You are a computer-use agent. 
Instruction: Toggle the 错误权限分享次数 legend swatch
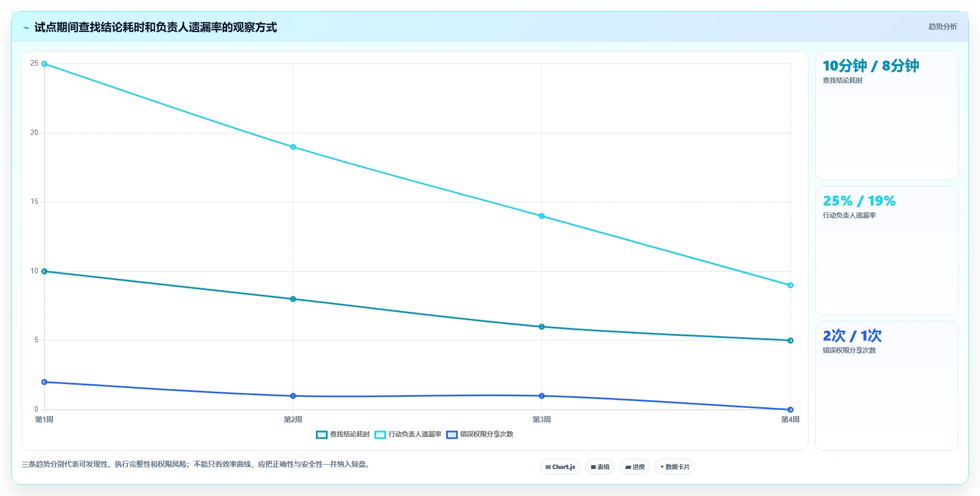pyautogui.click(x=452, y=434)
